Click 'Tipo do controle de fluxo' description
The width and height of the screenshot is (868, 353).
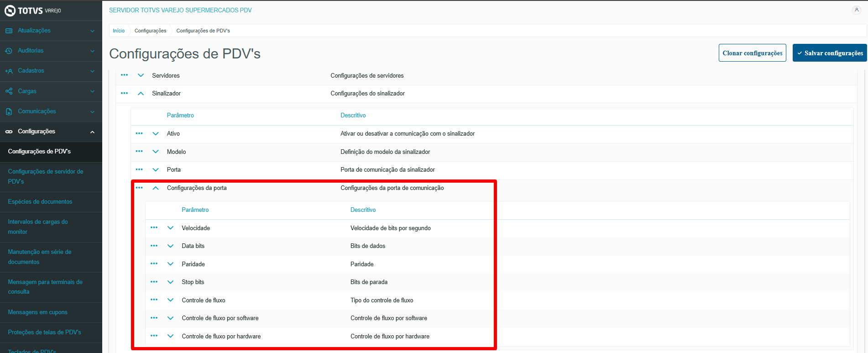[x=382, y=300]
